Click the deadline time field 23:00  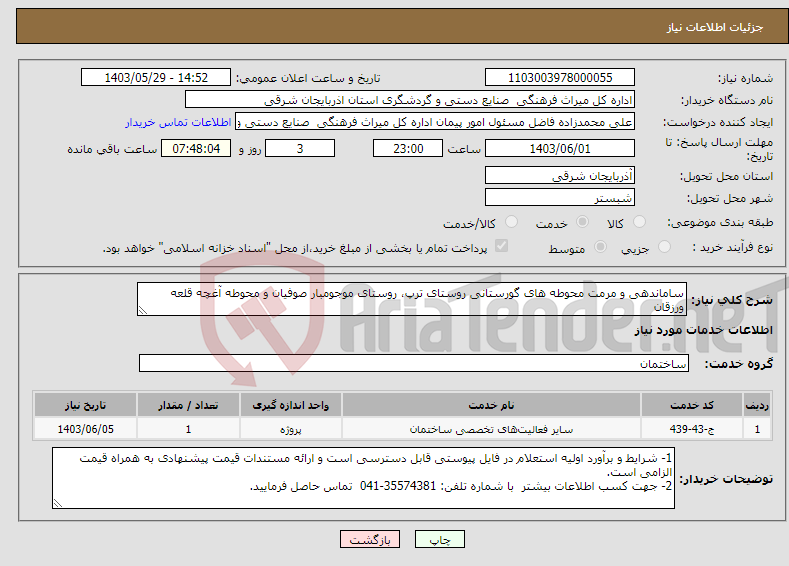point(408,148)
